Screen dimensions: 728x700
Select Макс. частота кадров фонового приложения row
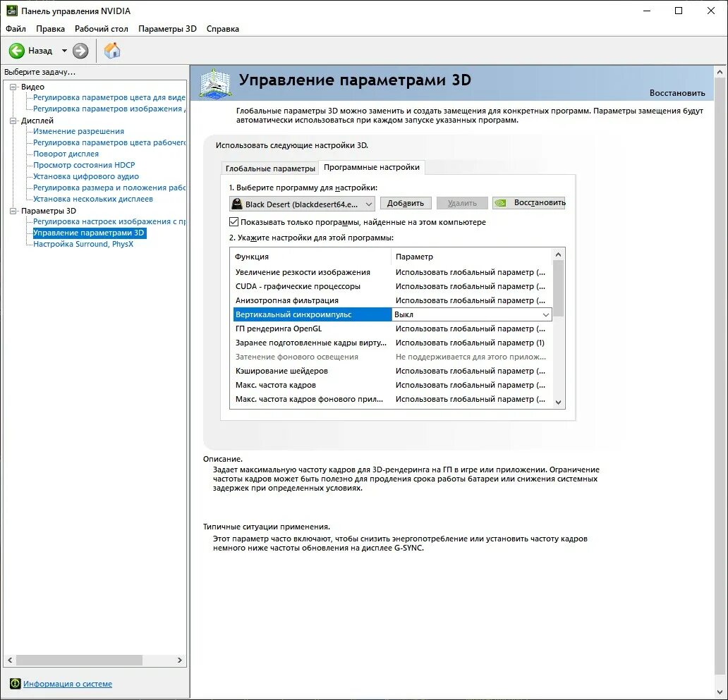tap(392, 400)
